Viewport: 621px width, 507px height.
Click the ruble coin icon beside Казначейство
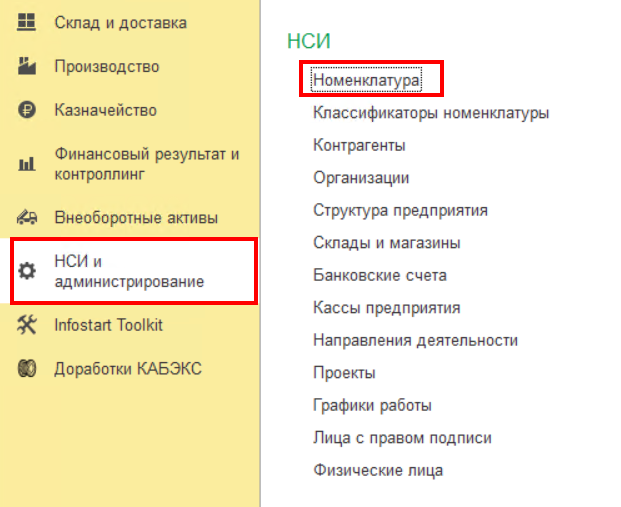point(27,110)
